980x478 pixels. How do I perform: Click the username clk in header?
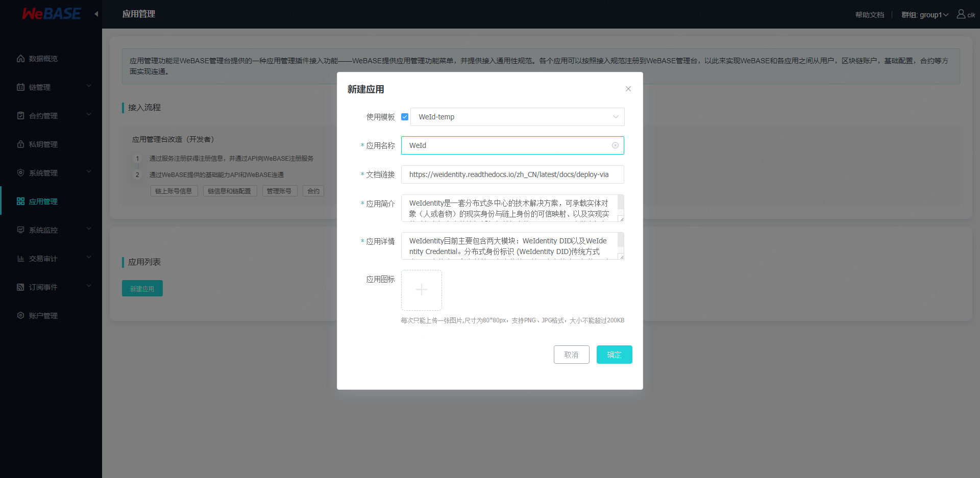971,15
